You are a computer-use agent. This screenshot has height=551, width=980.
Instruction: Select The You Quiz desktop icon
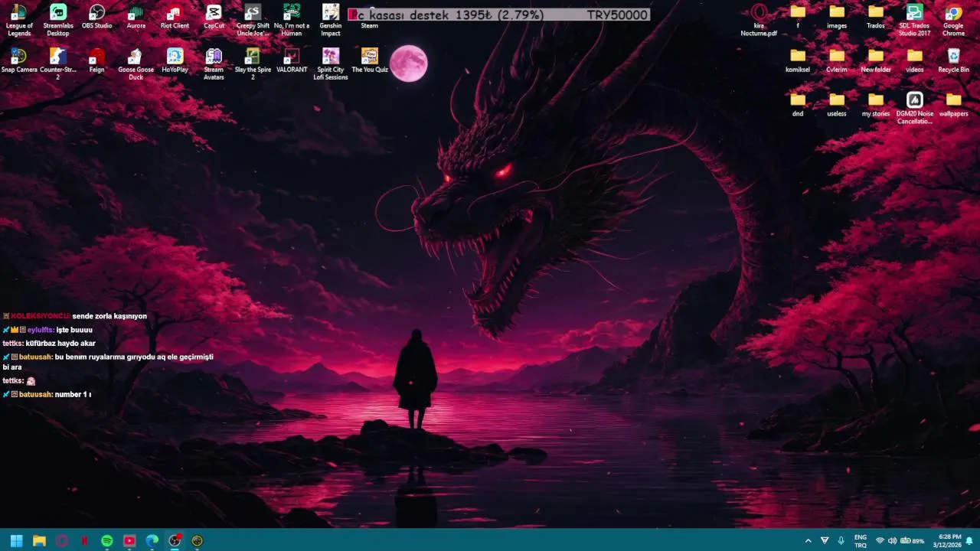tap(370, 60)
